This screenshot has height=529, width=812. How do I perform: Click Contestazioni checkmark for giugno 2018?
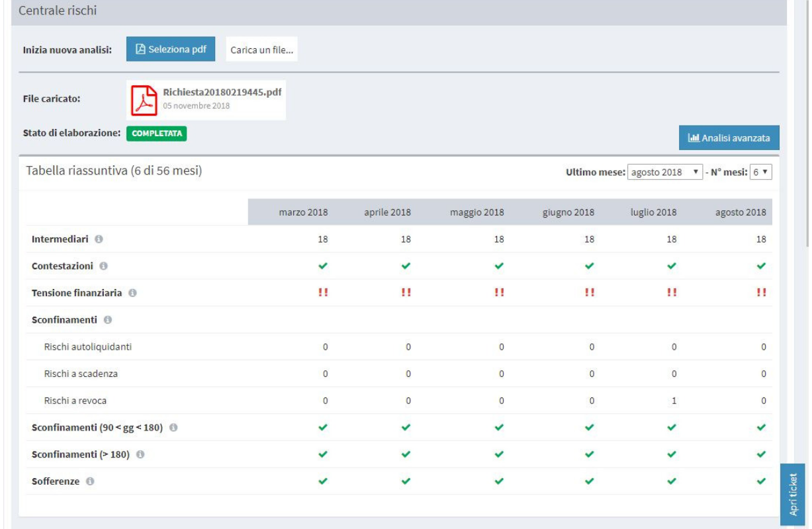(x=590, y=266)
